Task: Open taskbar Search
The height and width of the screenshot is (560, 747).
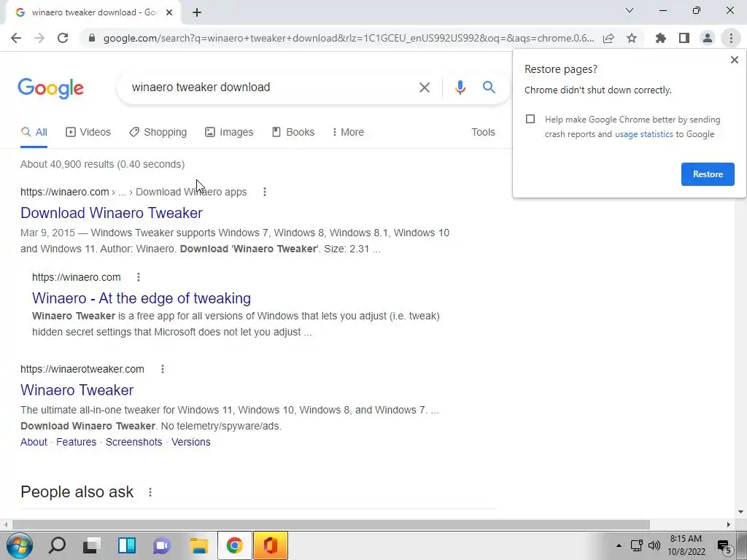Action: 57,545
